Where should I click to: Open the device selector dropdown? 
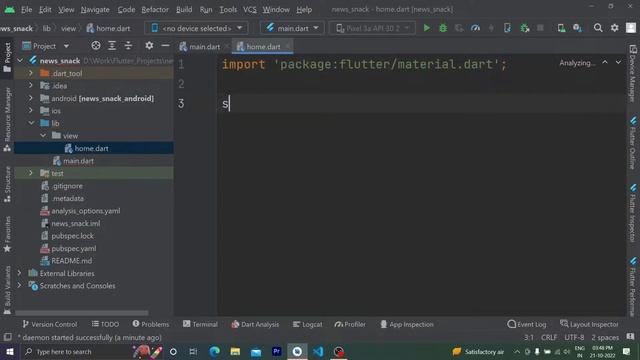click(196, 28)
